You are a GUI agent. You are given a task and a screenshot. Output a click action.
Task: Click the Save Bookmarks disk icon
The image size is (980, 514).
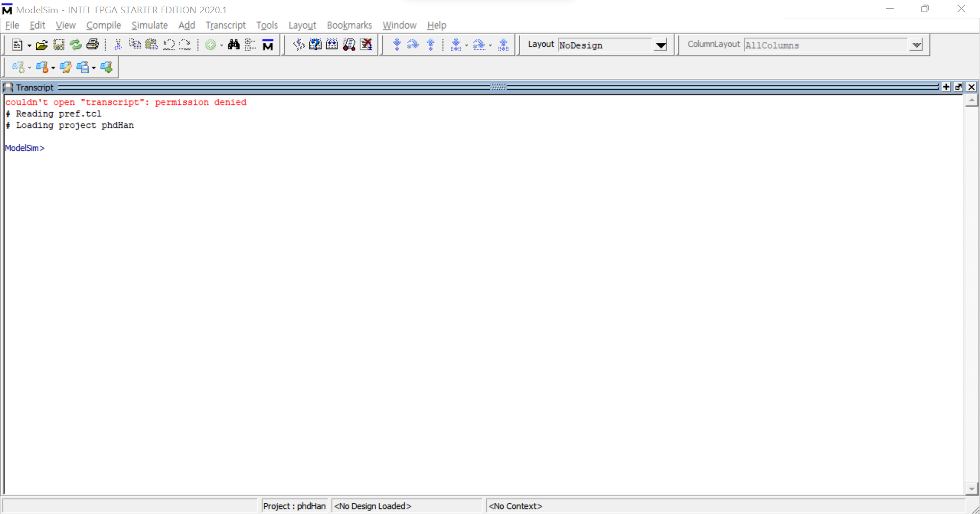click(83, 67)
